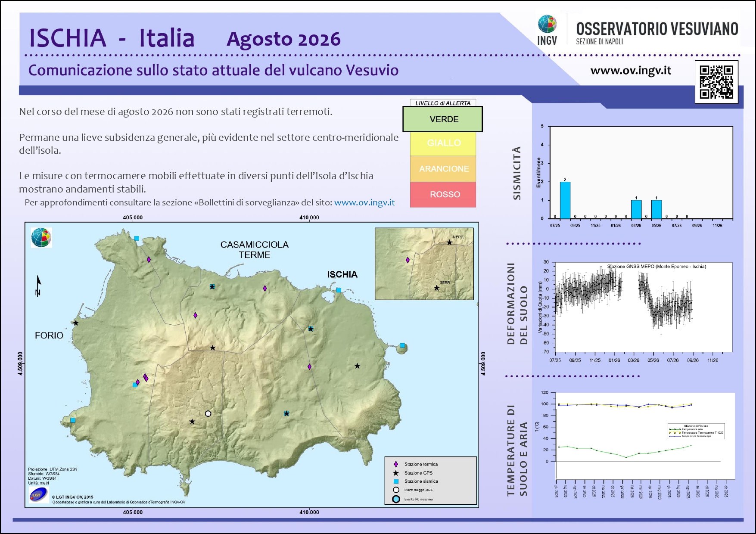Image resolution: width=756 pixels, height=534 pixels.
Task: Click the seismic station square below the ISCHIA label
Action: coord(339,290)
